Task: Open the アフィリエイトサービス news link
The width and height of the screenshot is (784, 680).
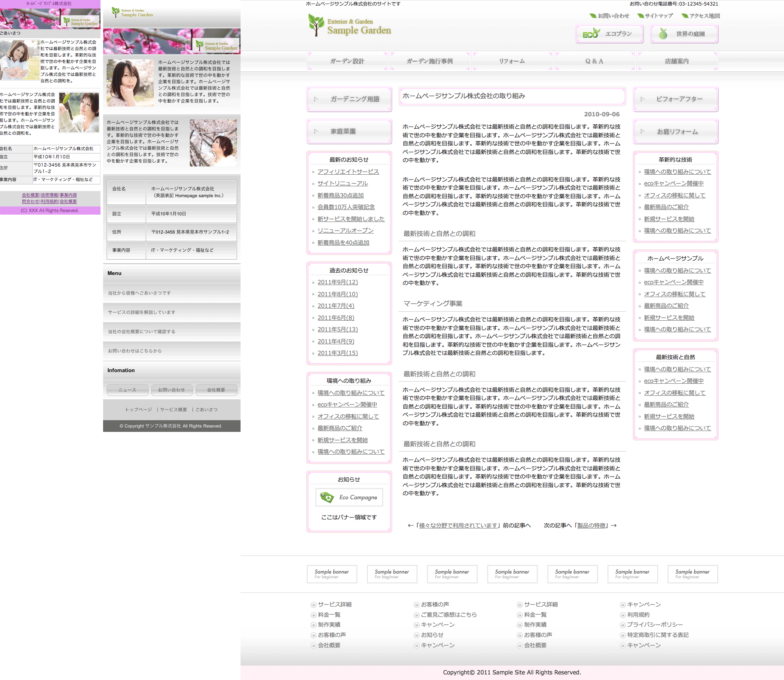Action: tap(348, 172)
